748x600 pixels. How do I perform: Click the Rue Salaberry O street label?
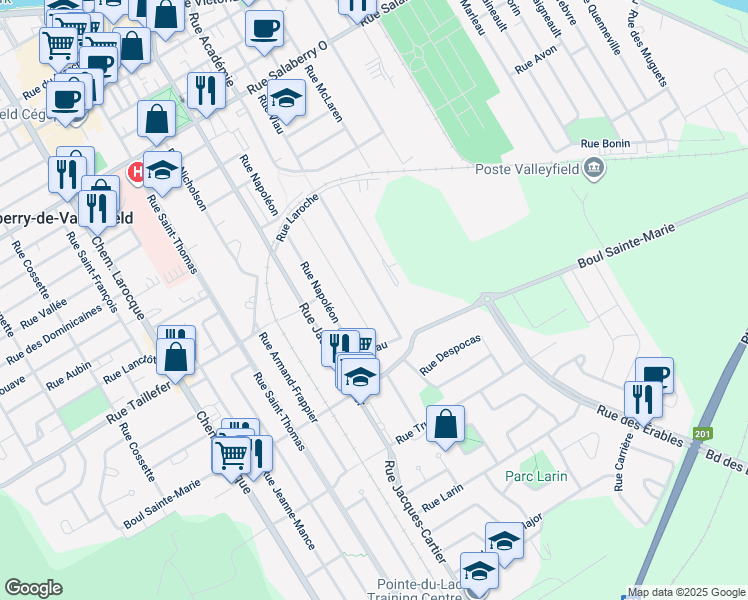287,68
